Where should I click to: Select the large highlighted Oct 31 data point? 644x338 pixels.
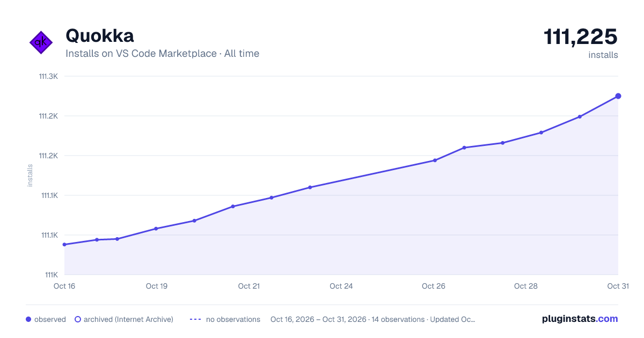pyautogui.click(x=618, y=96)
